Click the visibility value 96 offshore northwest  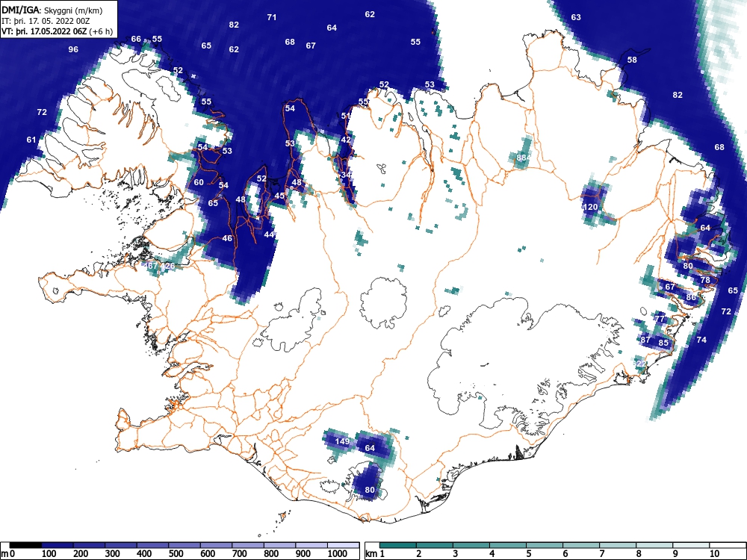click(x=73, y=49)
